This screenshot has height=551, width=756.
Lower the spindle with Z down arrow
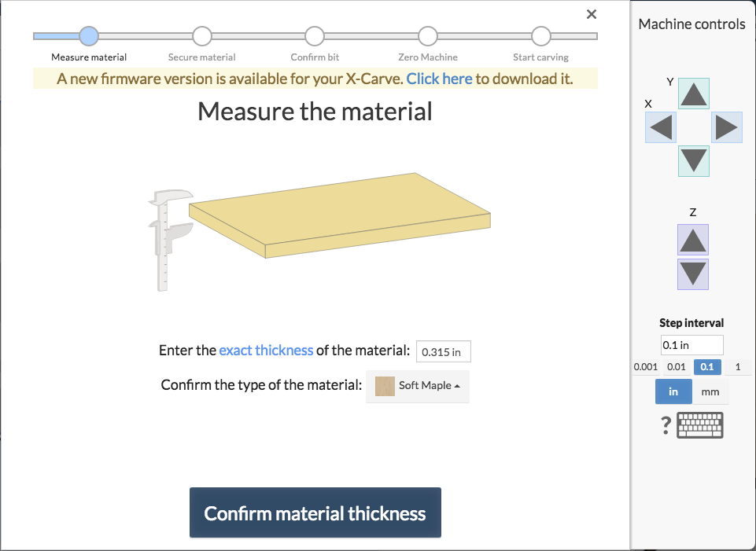coord(692,274)
